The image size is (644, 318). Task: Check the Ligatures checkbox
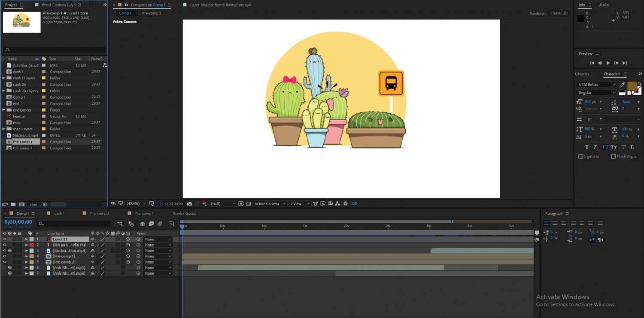581,156
